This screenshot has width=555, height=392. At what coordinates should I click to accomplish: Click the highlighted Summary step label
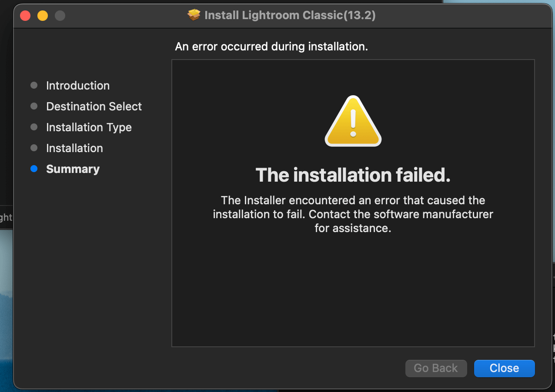click(x=73, y=169)
